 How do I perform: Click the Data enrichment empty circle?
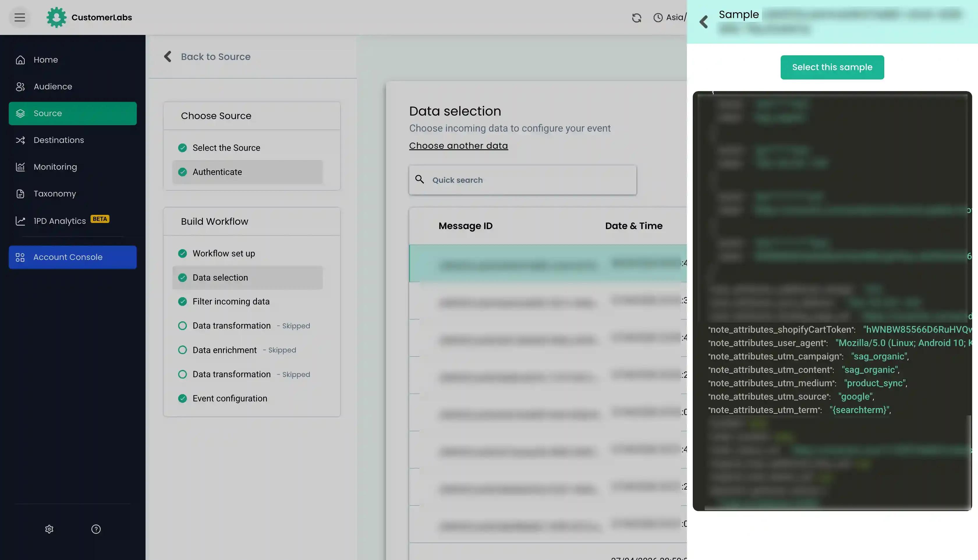183,350
